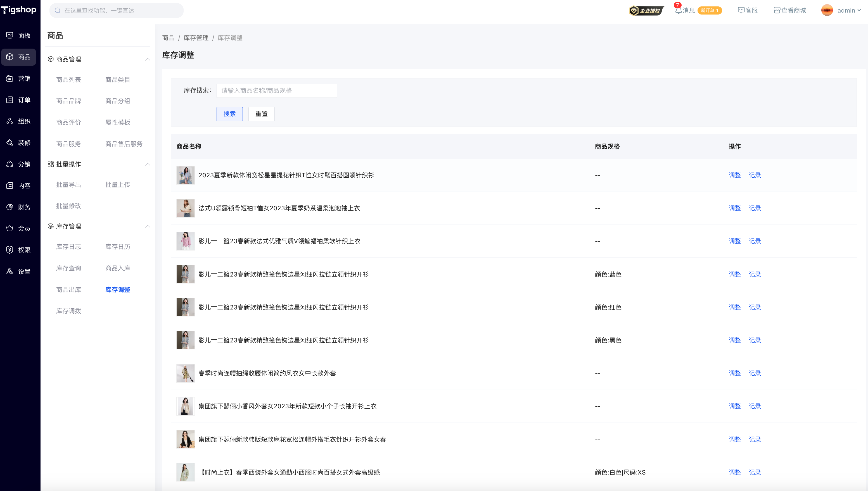
Task: Collapse the 商品管理 menu section
Action: point(148,59)
